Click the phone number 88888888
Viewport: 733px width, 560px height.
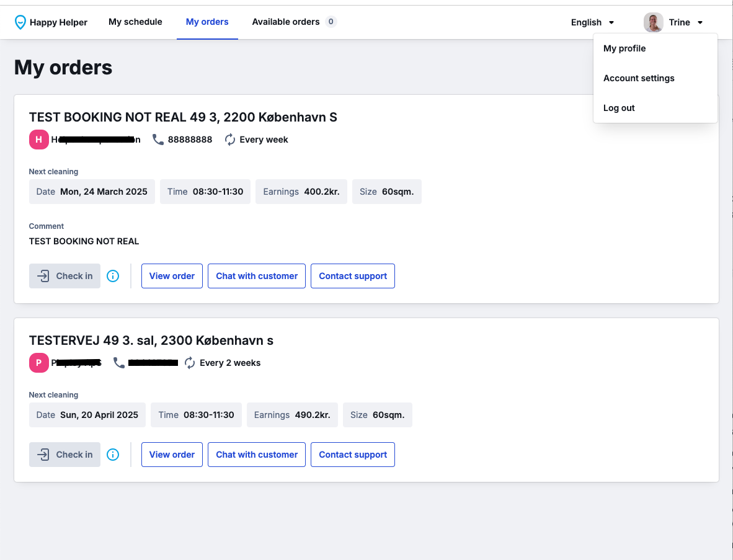point(190,140)
